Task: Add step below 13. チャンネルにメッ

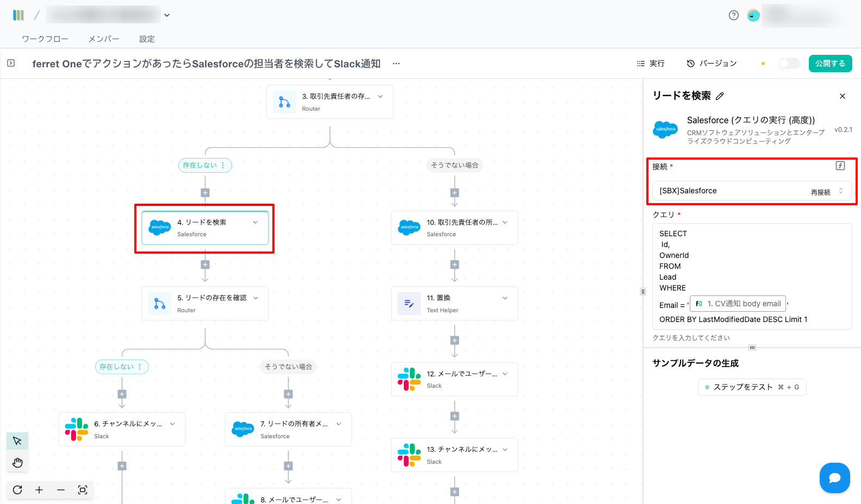Action: (454, 492)
